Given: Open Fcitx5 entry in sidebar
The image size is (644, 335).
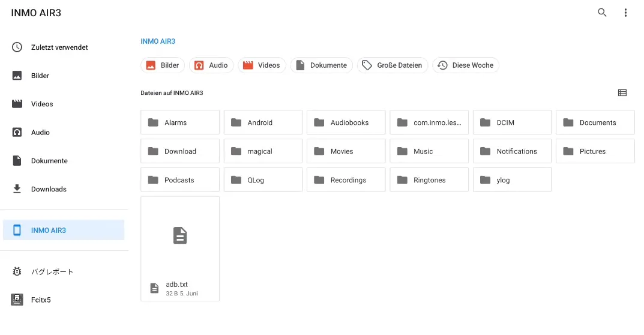Looking at the screenshot, I should (40, 300).
